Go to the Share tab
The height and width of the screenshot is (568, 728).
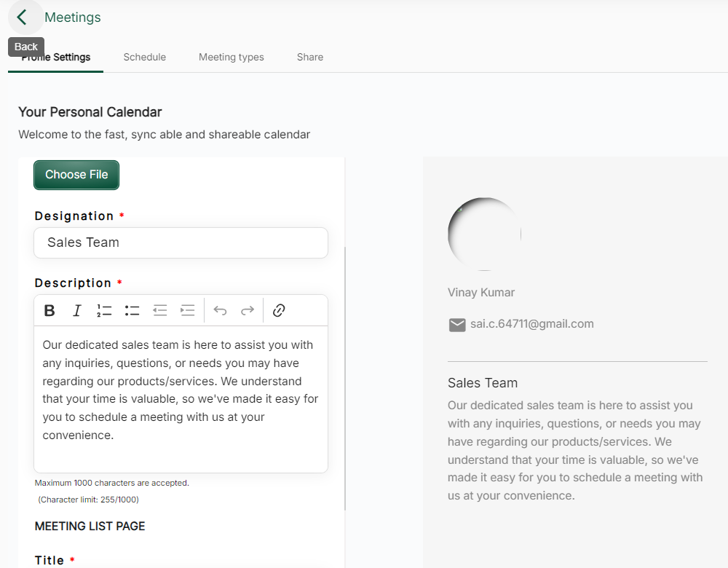coord(309,57)
